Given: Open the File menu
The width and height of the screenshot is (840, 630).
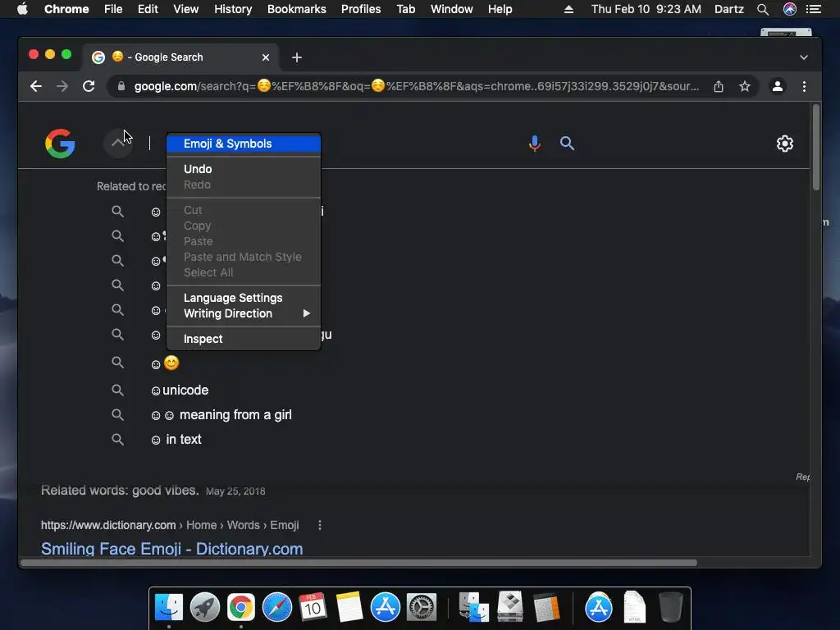Looking at the screenshot, I should click(x=113, y=9).
